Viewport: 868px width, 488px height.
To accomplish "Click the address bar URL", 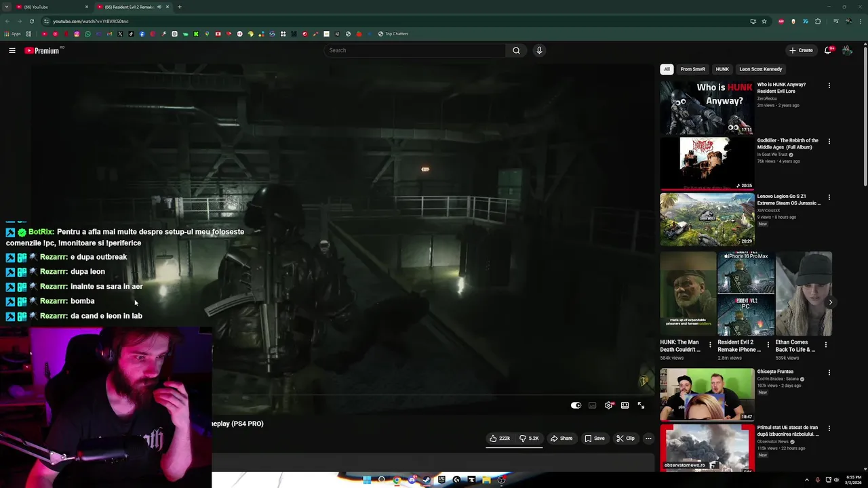I will [x=91, y=21].
